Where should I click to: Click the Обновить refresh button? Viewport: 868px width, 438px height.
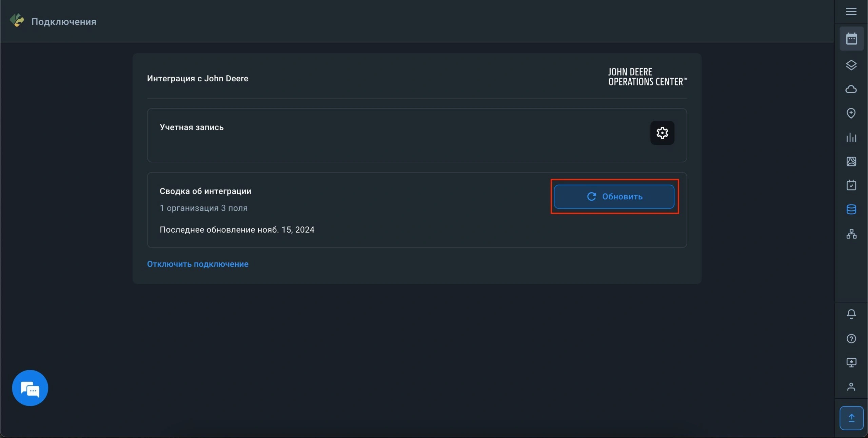click(x=614, y=197)
